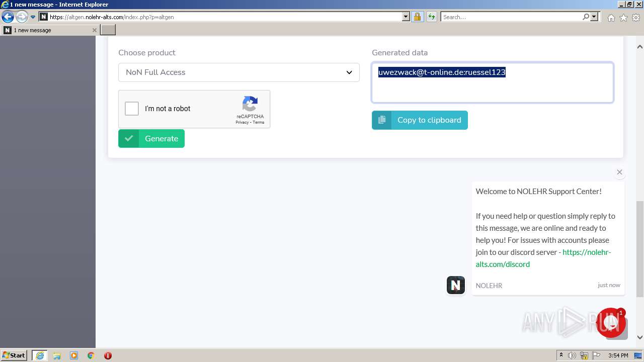Click the volume speaker tray icon
The height and width of the screenshot is (362, 644).
(x=572, y=355)
